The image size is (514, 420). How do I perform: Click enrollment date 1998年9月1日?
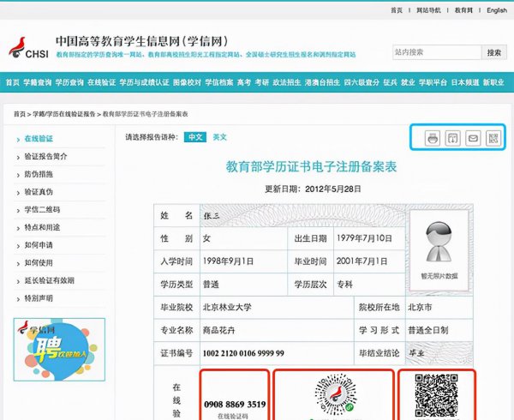click(x=228, y=261)
